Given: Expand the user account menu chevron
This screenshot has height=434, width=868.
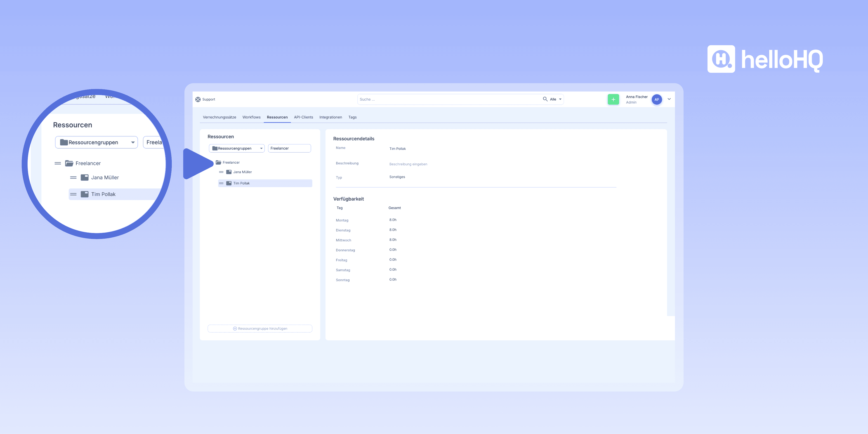Looking at the screenshot, I should pos(669,99).
